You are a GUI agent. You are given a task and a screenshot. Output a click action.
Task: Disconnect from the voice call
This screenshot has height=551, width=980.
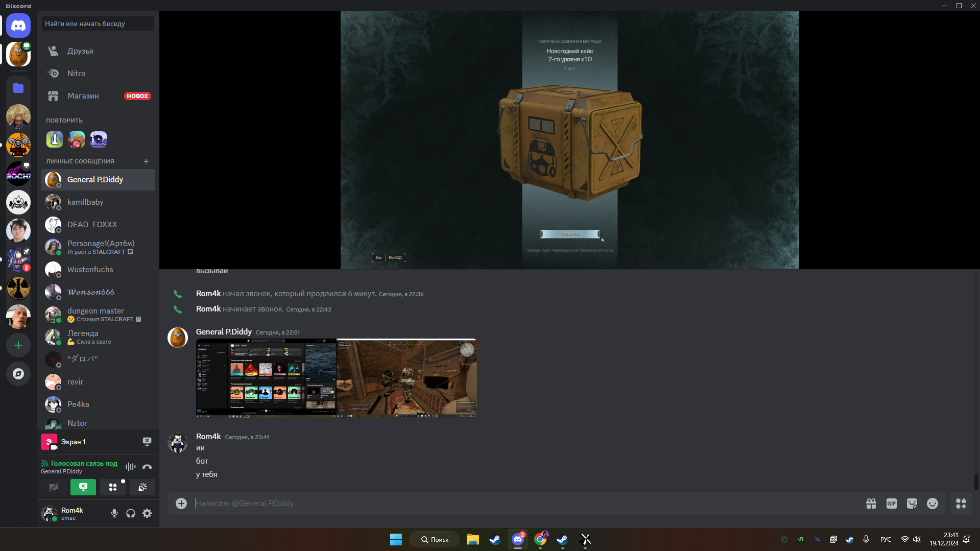pyautogui.click(x=147, y=467)
